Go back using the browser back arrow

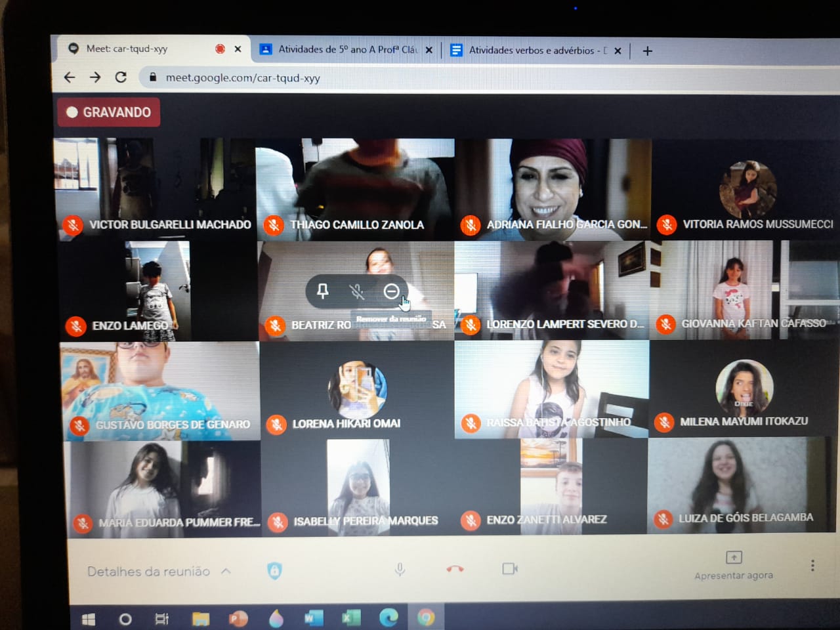[70, 77]
